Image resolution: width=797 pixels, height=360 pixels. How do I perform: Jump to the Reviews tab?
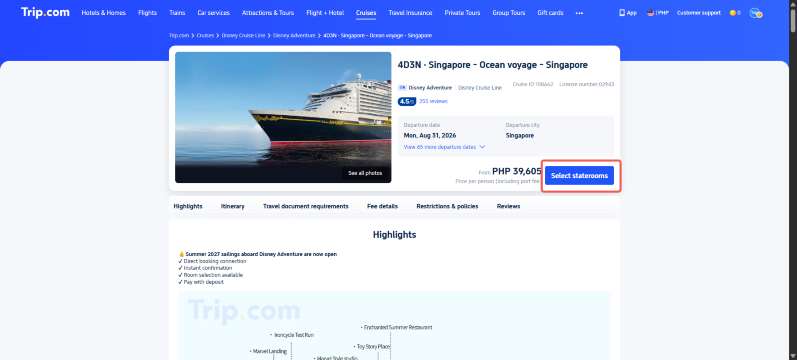click(508, 206)
